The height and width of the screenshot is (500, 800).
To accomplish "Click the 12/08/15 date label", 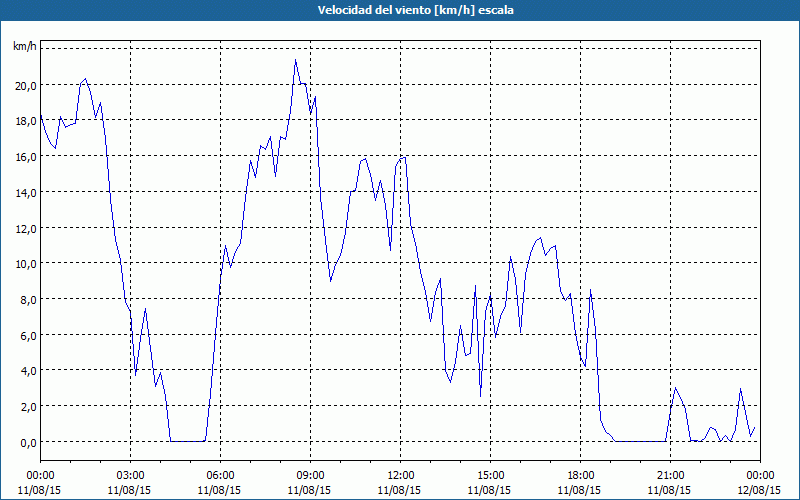I will (760, 490).
